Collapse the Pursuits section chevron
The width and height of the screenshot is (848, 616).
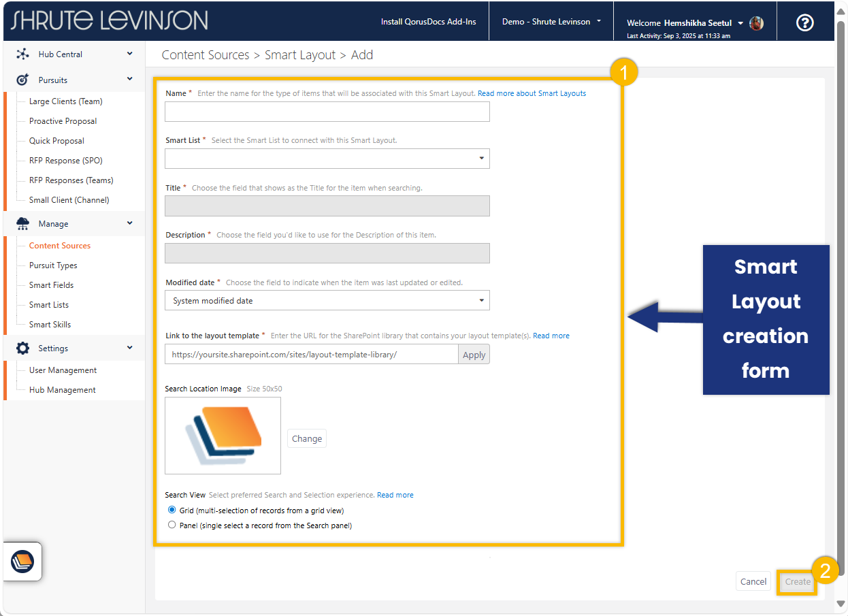click(129, 80)
